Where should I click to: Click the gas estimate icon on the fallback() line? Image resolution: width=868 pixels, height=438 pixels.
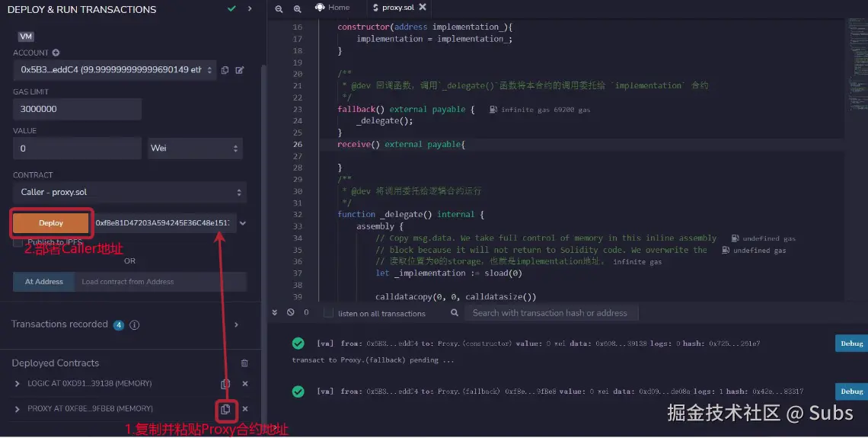(493, 110)
